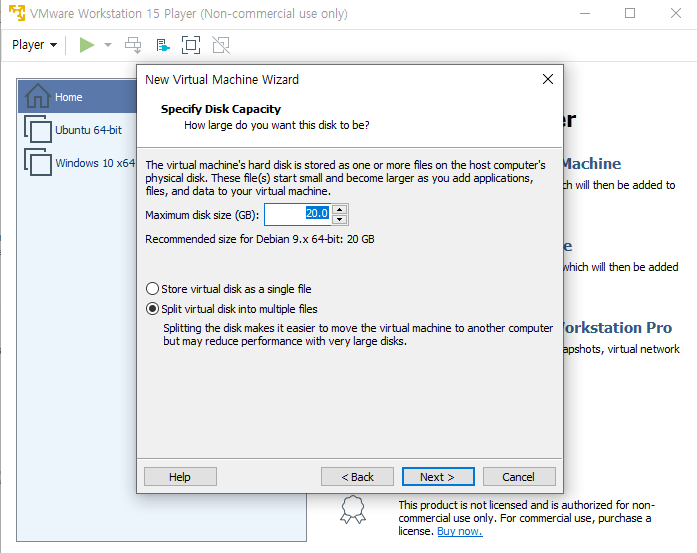Click the Specify Disk Capacity heading
The width and height of the screenshot is (697, 553).
pos(221,109)
